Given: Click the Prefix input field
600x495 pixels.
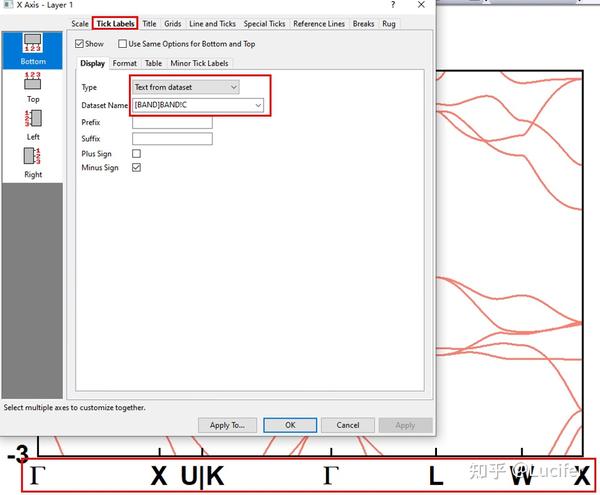Looking at the screenshot, I should pyautogui.click(x=172, y=122).
